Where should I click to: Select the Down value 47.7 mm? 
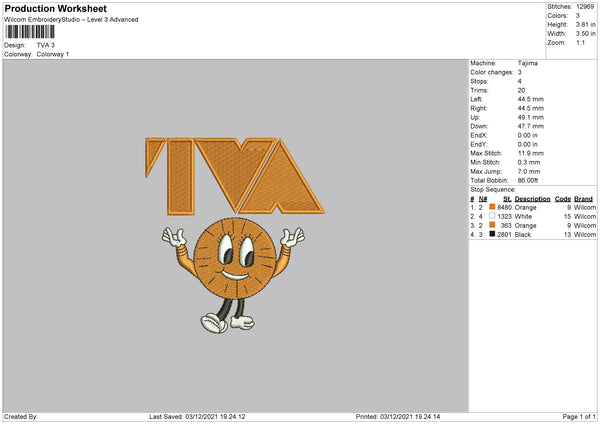[x=531, y=126]
